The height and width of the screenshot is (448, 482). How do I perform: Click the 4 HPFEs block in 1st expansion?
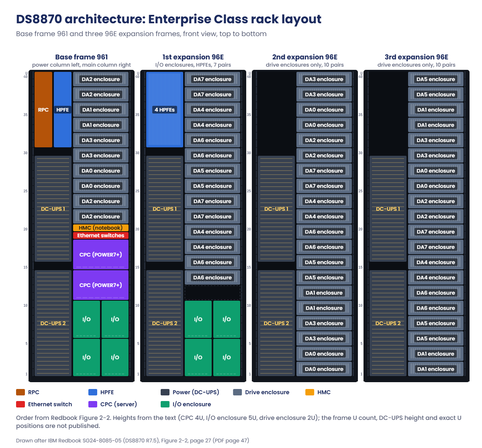[x=165, y=110]
